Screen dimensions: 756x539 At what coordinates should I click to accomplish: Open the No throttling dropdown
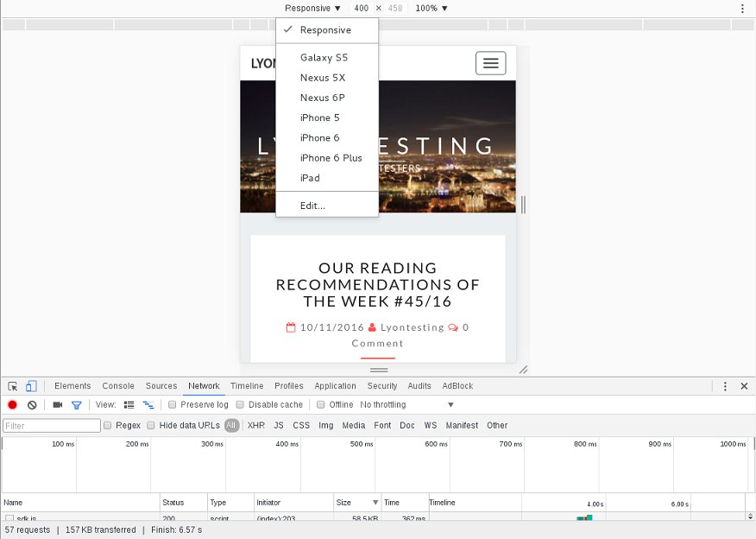pyautogui.click(x=406, y=404)
